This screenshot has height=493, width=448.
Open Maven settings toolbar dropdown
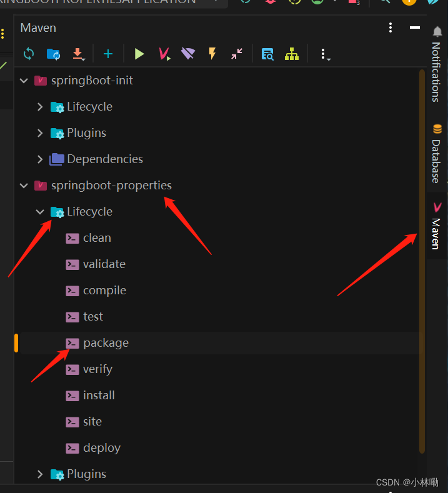325,54
